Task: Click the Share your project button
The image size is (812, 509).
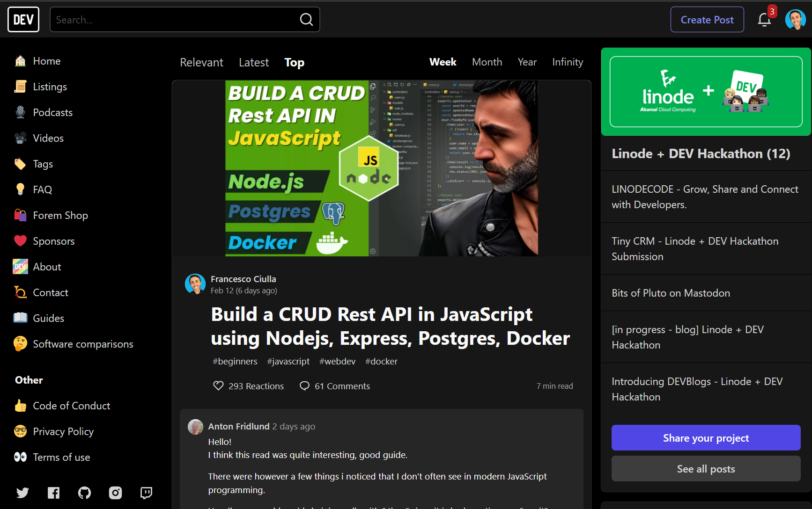Action: pos(706,438)
